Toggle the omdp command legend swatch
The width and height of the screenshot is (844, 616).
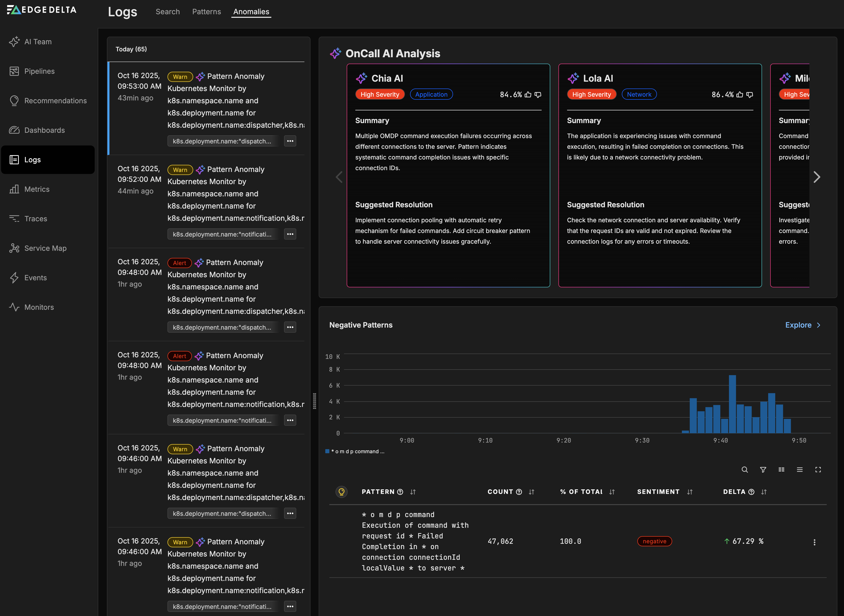[327, 451]
